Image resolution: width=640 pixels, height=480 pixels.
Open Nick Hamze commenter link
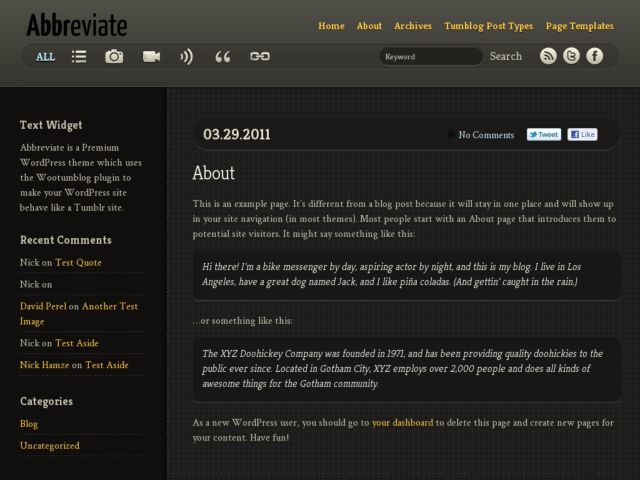point(44,365)
